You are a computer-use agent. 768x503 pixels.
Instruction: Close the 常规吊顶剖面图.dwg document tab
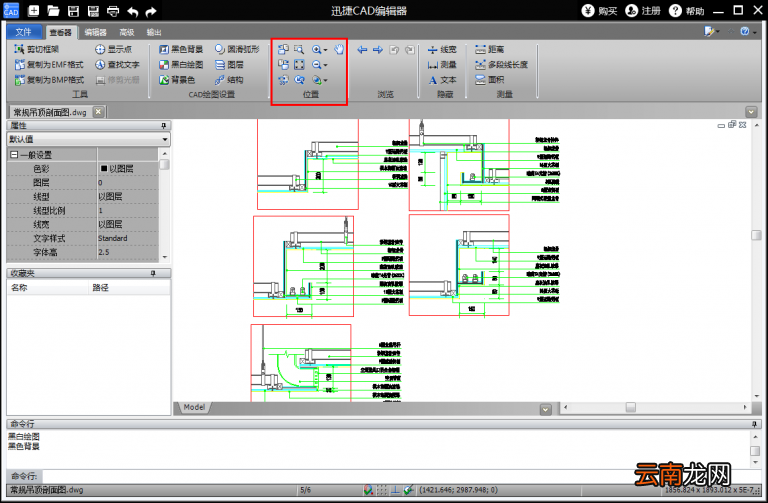[x=98, y=112]
